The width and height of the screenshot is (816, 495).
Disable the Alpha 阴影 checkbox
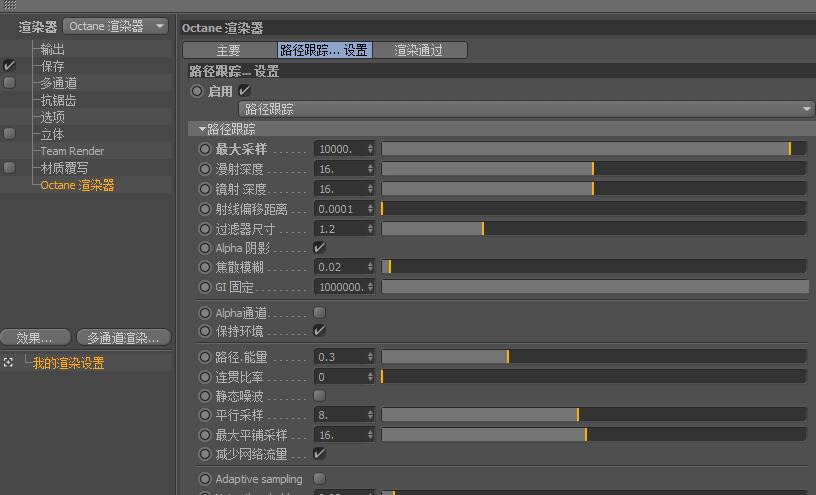click(x=320, y=248)
